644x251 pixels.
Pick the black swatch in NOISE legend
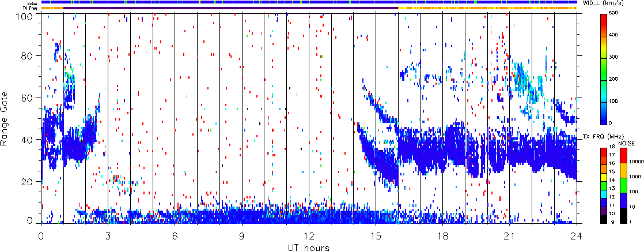tap(623, 216)
